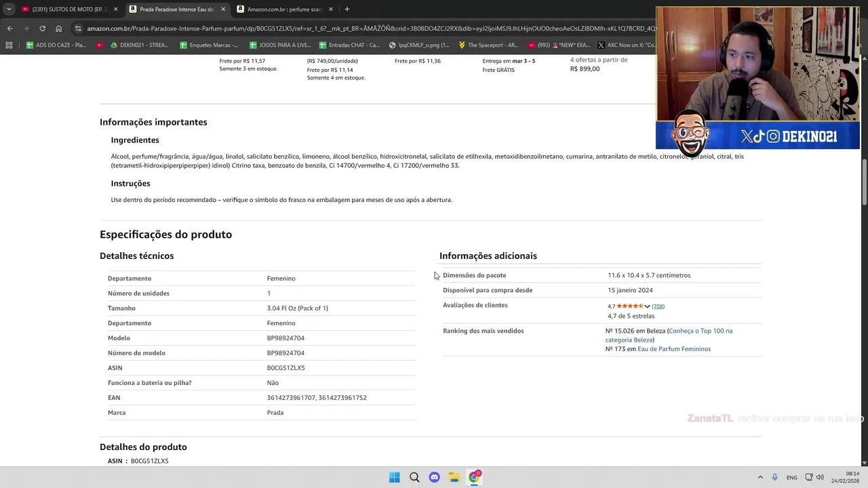
Task: Open Eau de Parfum Femininos category link
Action: coord(674,349)
